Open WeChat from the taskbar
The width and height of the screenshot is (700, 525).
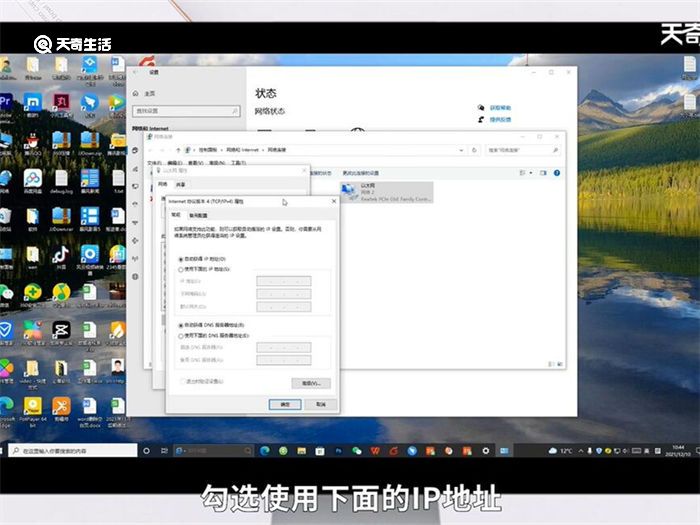pyautogui.click(x=357, y=451)
